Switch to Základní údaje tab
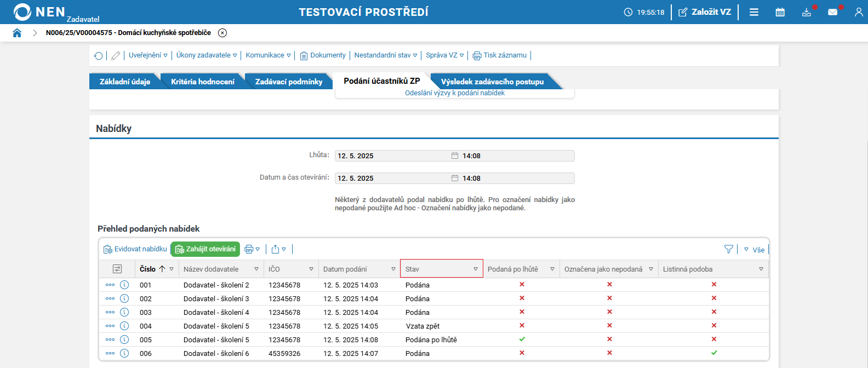Screen dimensions: 868x368 coord(125,82)
